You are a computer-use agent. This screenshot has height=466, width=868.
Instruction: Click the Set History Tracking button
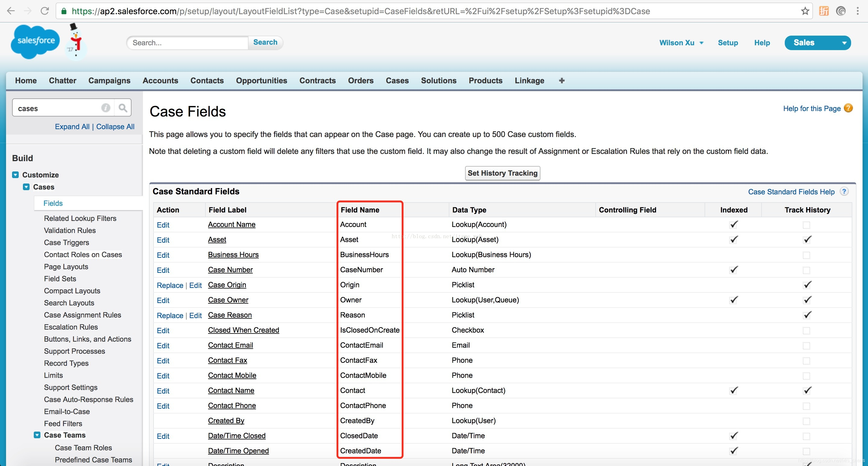pos(502,173)
